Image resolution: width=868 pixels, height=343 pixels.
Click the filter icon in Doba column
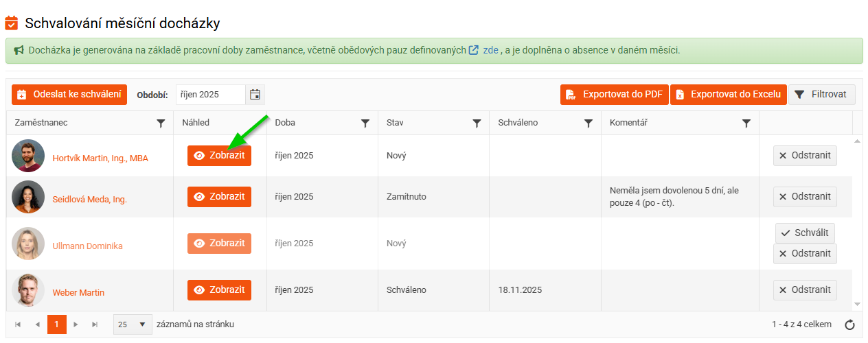coord(365,123)
